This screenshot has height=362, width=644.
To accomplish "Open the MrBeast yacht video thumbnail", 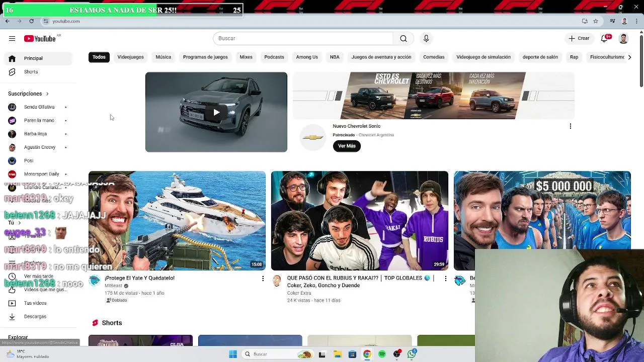I will pyautogui.click(x=177, y=221).
